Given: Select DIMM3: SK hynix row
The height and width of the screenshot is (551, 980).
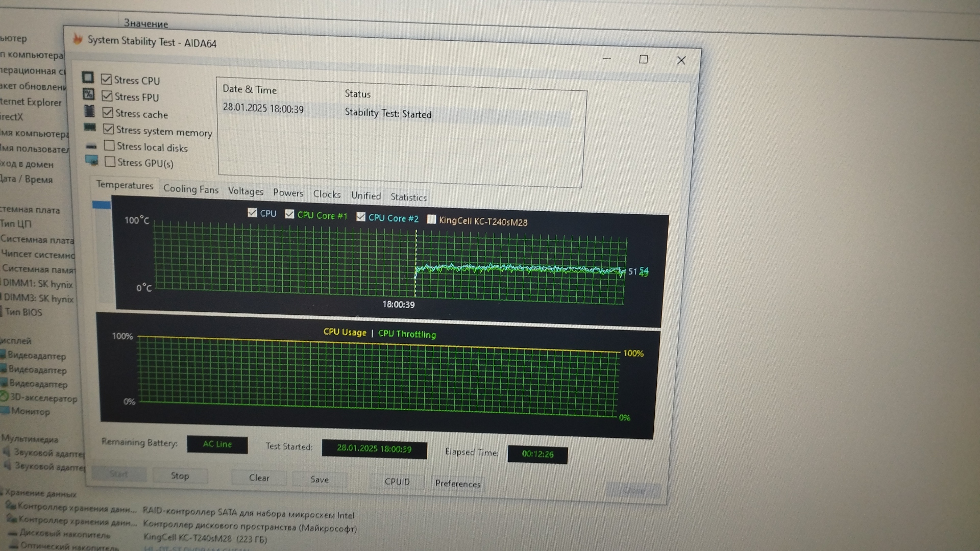Looking at the screenshot, I should [38, 298].
